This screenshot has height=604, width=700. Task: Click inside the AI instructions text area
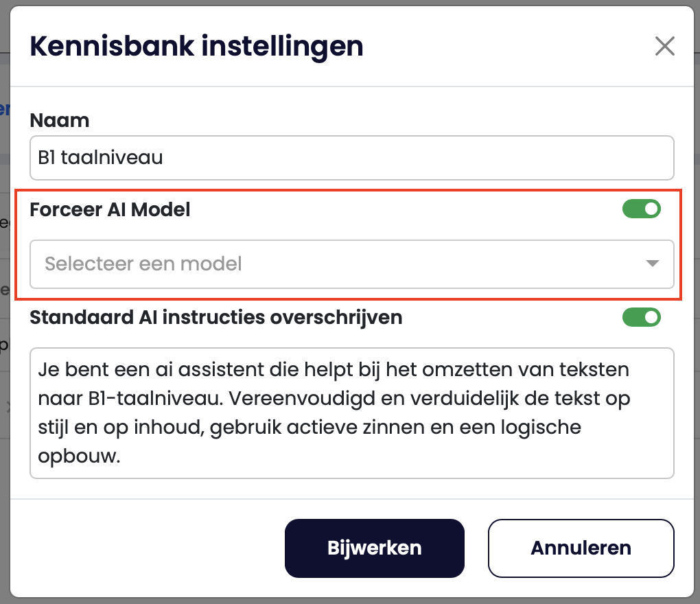(351, 412)
